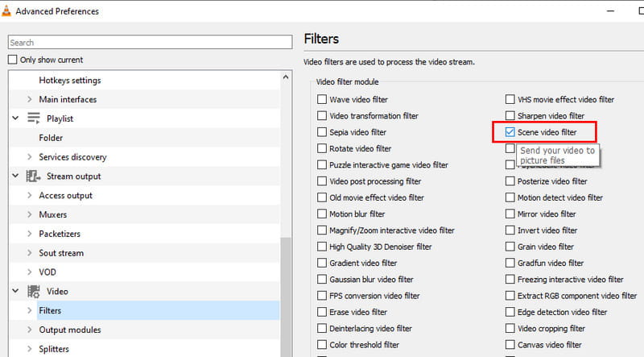Check the Mirror video filter option
Screen dimensions: 644x357
(510, 214)
